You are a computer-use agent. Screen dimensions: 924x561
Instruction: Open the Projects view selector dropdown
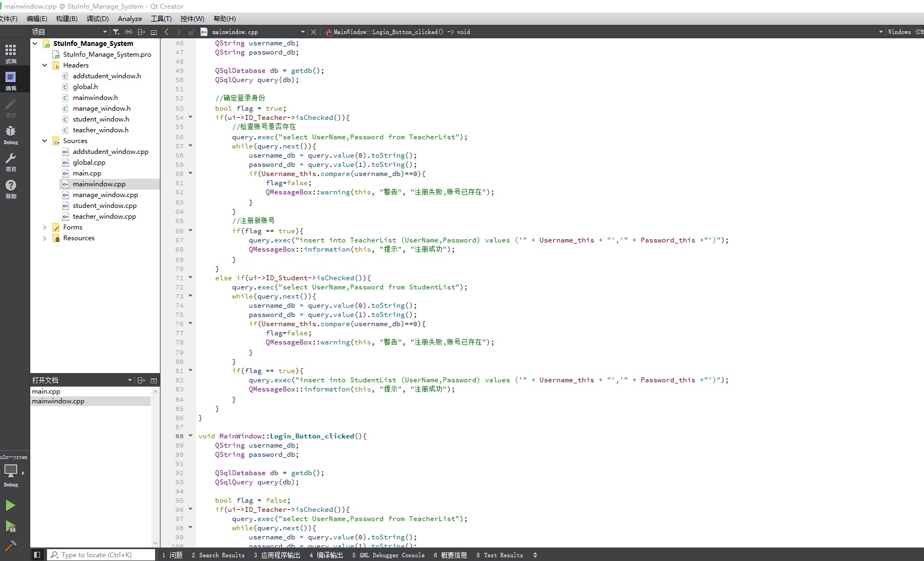tap(70, 32)
